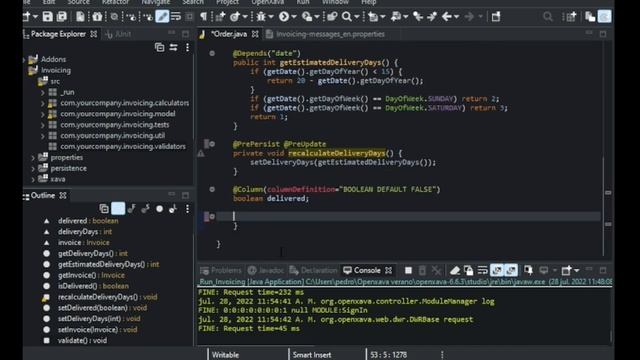Click Collapse All in Package Explorer

[160, 48]
